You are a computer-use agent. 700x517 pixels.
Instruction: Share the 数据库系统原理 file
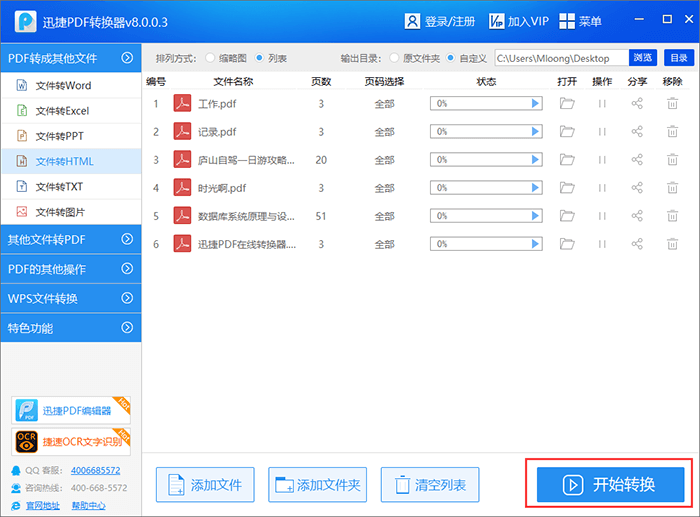pos(637,216)
